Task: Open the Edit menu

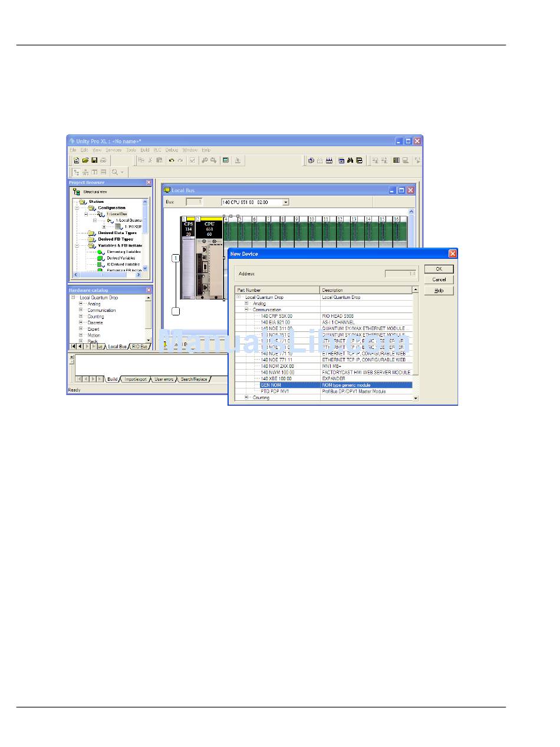Action: pyautogui.click(x=84, y=150)
